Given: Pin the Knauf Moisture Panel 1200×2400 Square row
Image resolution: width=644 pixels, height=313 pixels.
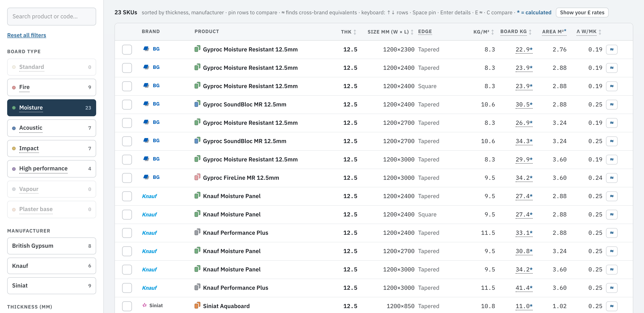Looking at the screenshot, I should click(127, 214).
